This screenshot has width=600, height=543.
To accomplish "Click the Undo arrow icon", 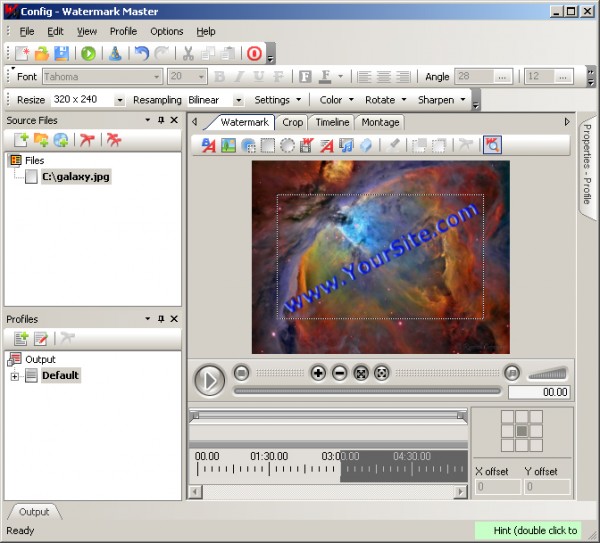I will click(142, 54).
